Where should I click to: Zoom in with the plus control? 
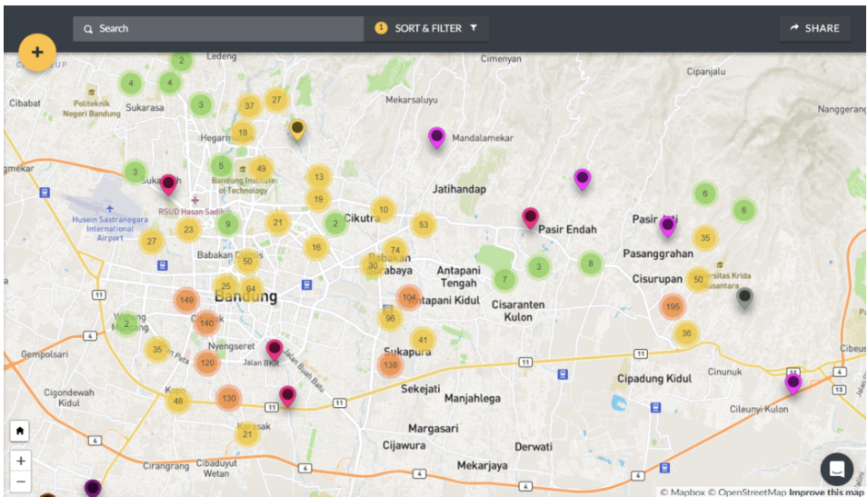tap(20, 461)
